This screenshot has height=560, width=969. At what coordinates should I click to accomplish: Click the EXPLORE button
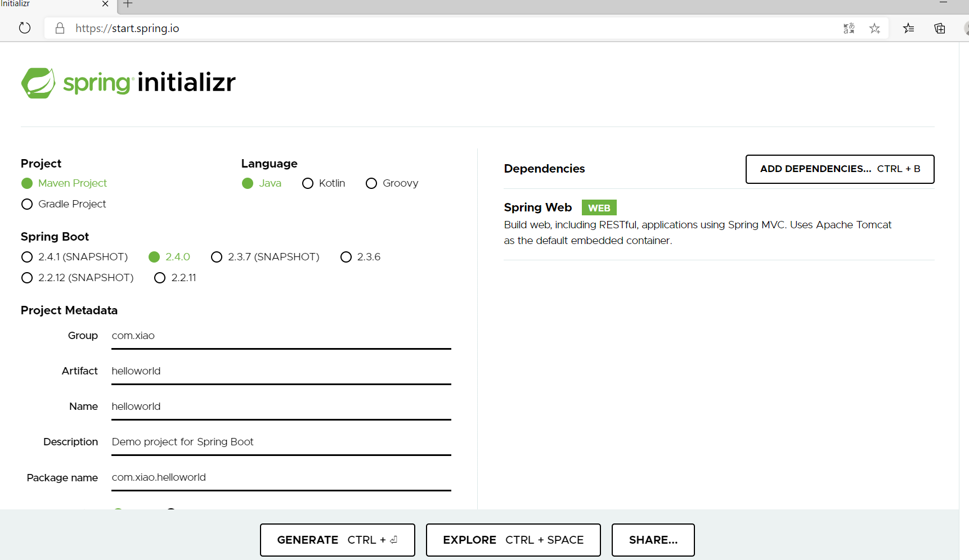[x=513, y=540]
